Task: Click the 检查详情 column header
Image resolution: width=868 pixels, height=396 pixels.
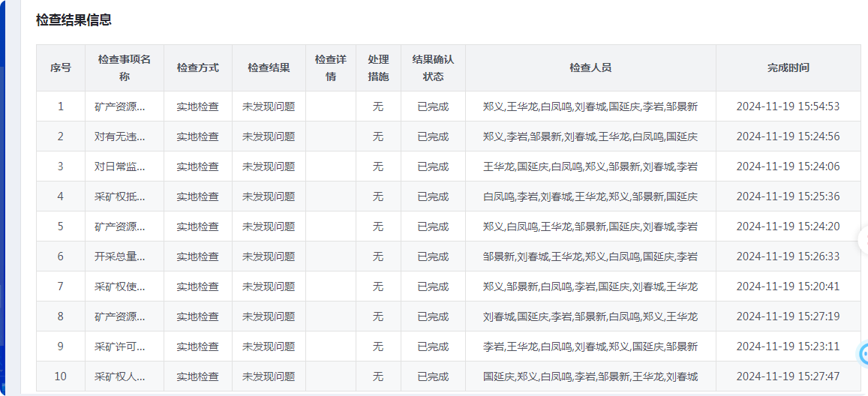Action: 330,67
